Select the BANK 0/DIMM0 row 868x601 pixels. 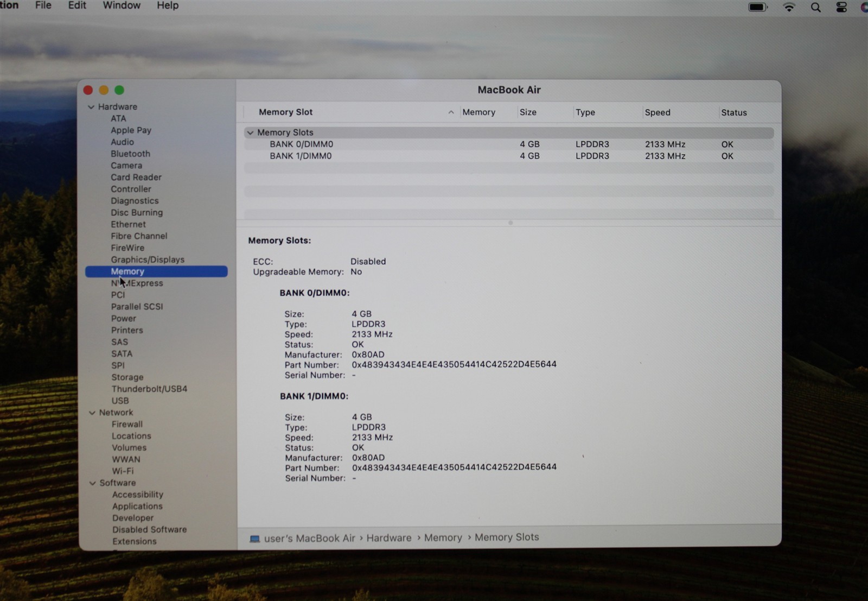tap(509, 144)
